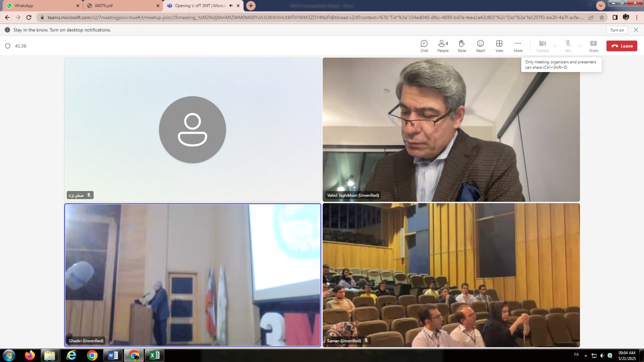Change layout with View icon

pos(499,46)
